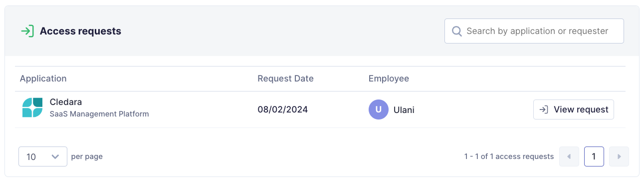Click the Access requests heading
The width and height of the screenshot is (644, 183).
point(80,31)
